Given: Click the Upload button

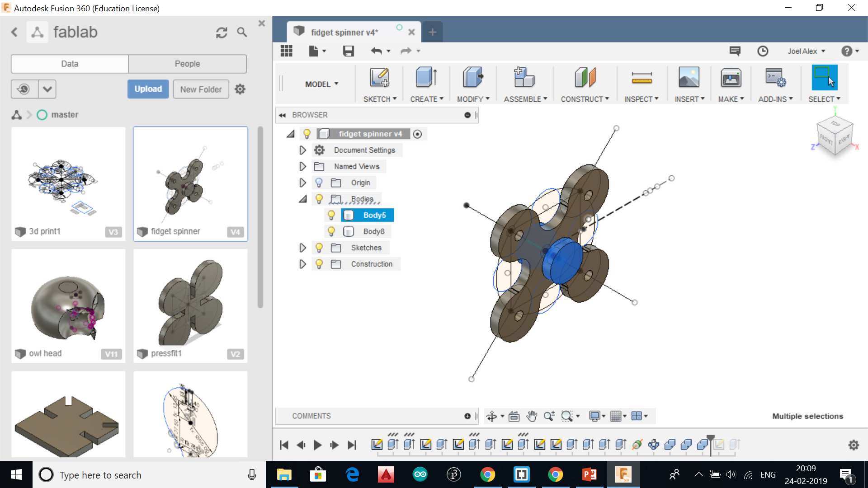Looking at the screenshot, I should 148,89.
